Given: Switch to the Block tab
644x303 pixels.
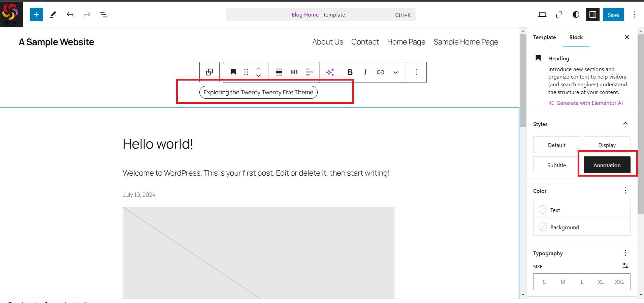Looking at the screenshot, I should (x=576, y=37).
